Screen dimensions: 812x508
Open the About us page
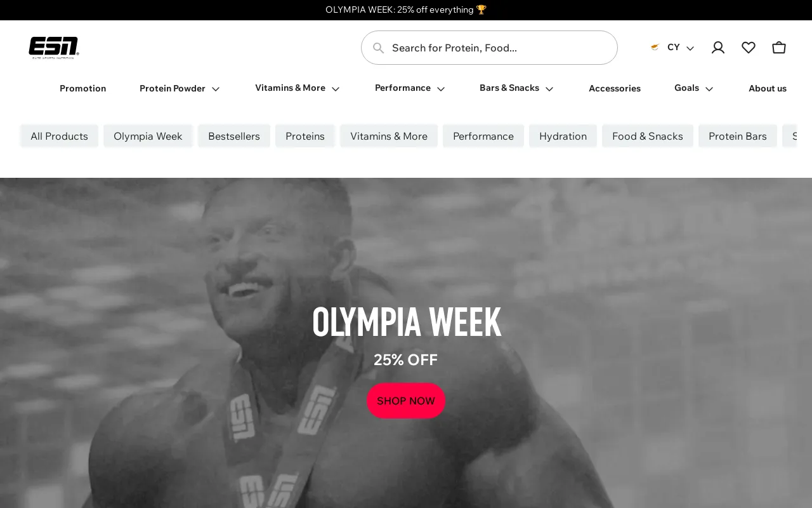pos(768,88)
